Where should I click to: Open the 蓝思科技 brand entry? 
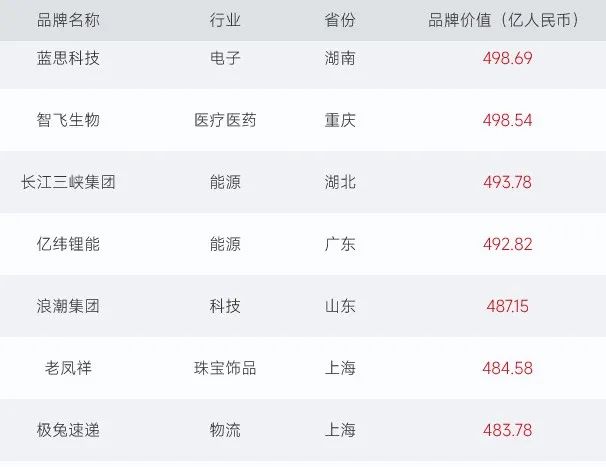68,58
